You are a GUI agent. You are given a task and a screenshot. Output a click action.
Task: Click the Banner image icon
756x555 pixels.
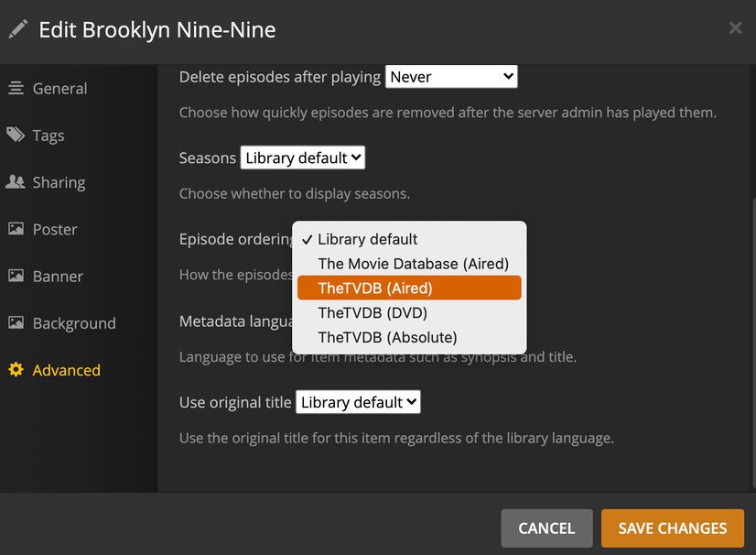tap(16, 276)
